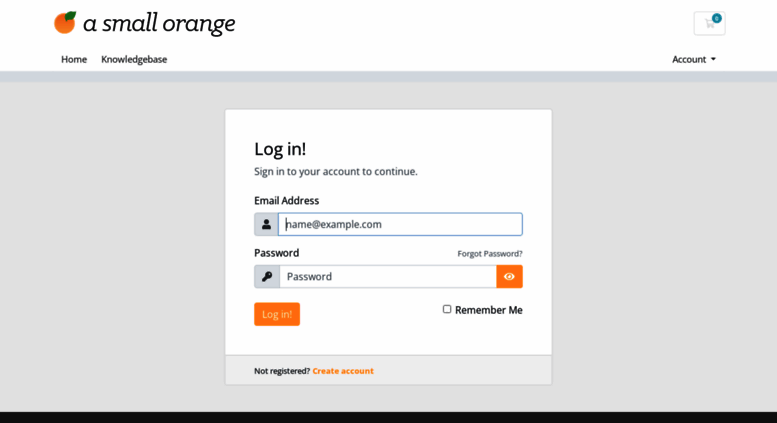Viewport: 777px width, 423px height.
Task: Submit with the orange Log in! button
Action: coord(277,314)
